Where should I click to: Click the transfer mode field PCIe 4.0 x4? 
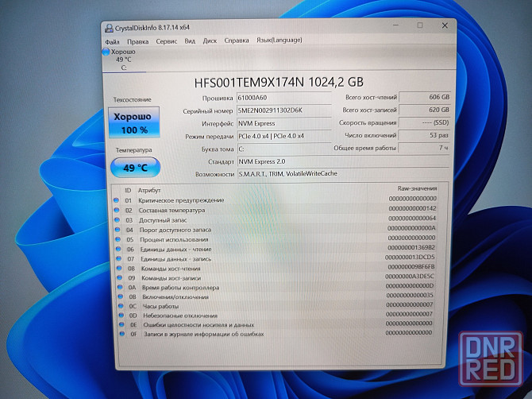284,136
